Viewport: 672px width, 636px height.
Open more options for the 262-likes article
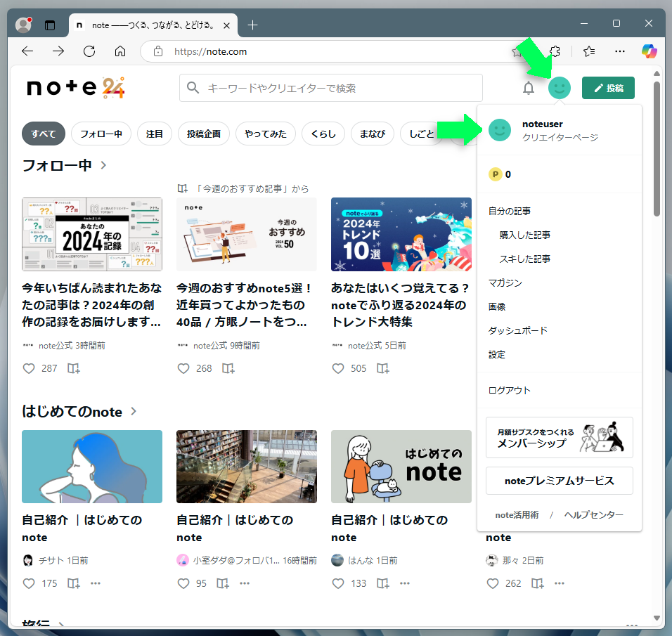point(560,583)
